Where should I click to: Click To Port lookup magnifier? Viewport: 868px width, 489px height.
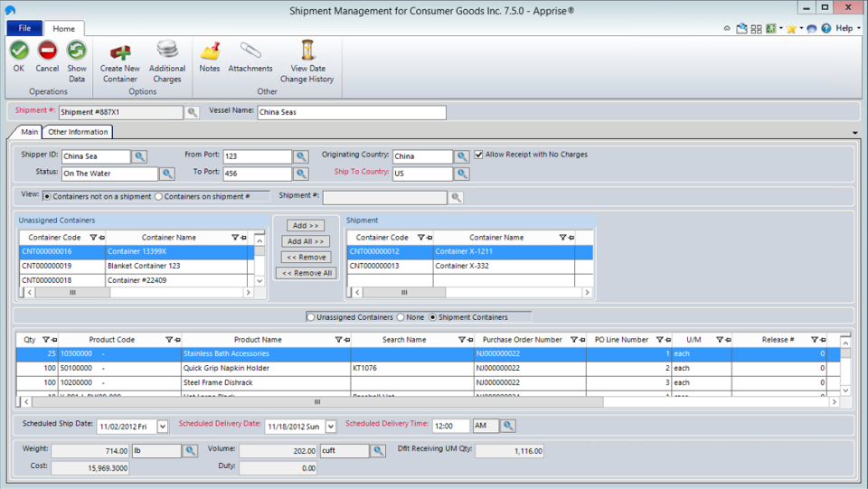300,174
